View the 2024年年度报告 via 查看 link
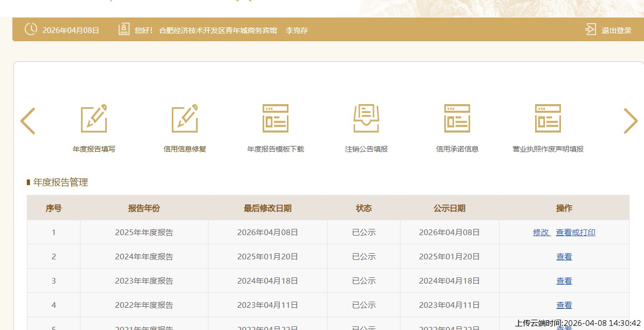 pos(564,257)
